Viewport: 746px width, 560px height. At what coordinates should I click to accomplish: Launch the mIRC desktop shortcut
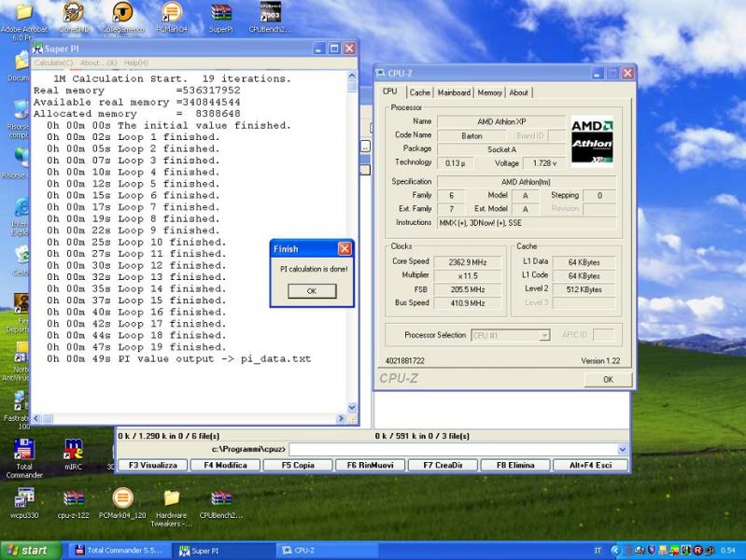73,450
